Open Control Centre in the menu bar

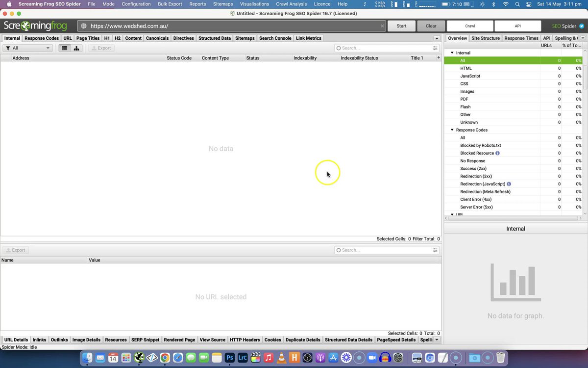click(529, 4)
